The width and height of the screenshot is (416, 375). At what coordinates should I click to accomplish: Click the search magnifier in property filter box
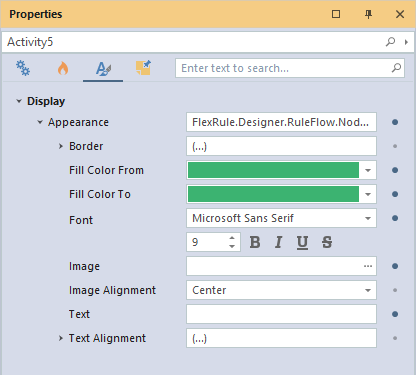(x=396, y=68)
